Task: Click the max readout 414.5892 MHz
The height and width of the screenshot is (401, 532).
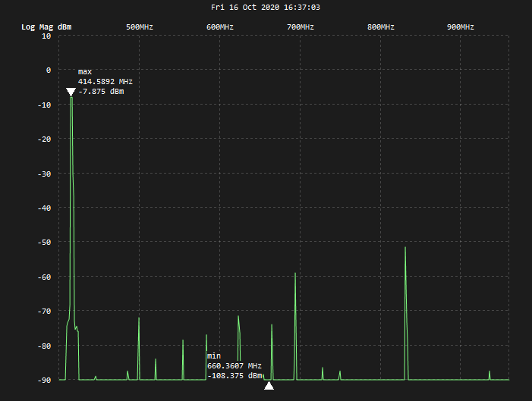Action: [105, 81]
